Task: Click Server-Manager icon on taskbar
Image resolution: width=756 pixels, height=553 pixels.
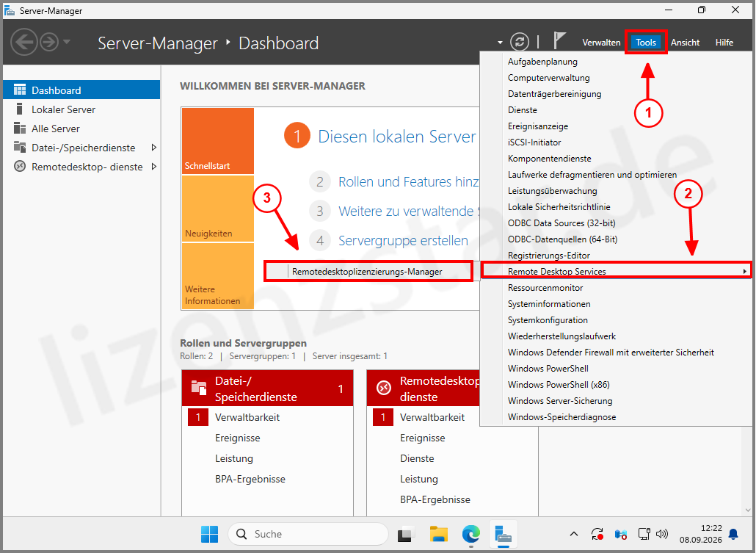Action: (x=504, y=534)
